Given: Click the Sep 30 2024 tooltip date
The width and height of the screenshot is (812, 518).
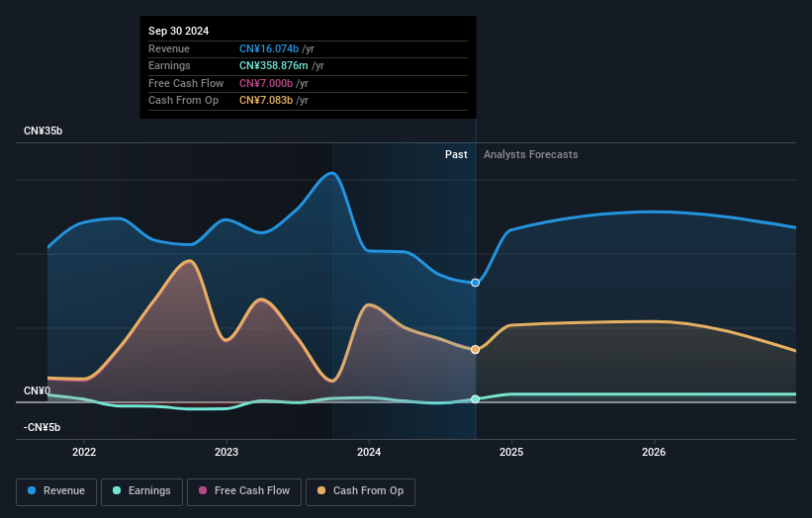Looking at the screenshot, I should pyautogui.click(x=179, y=31).
